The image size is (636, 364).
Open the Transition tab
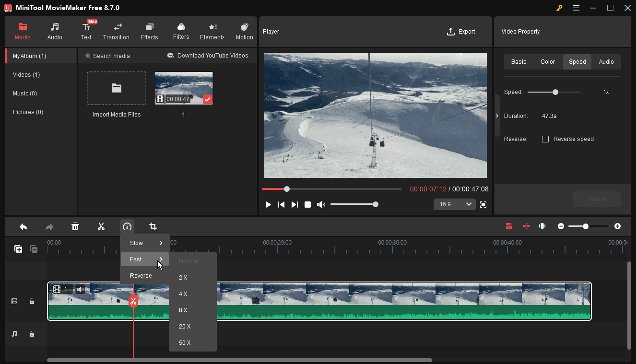tap(116, 32)
